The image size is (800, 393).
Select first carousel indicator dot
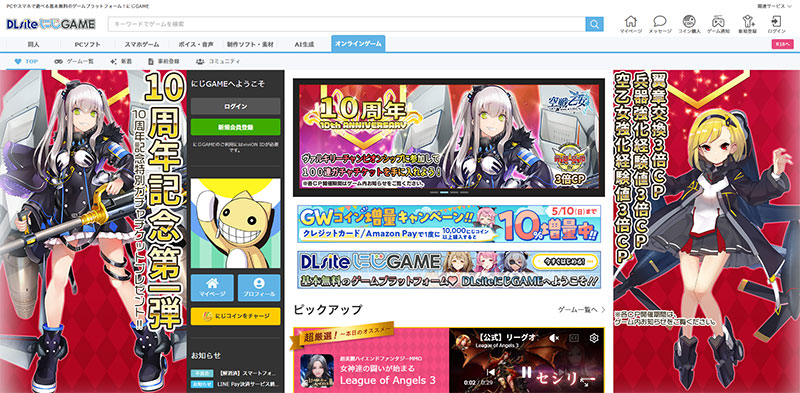point(434,192)
